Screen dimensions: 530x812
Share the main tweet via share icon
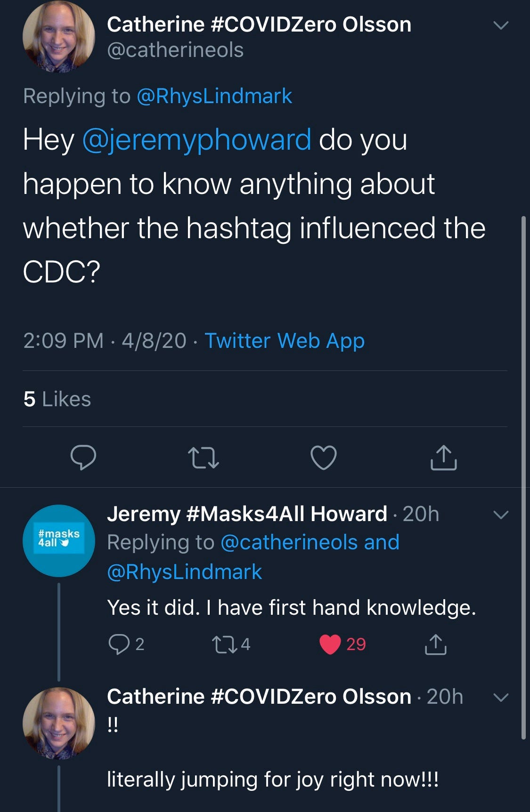pyautogui.click(x=443, y=457)
